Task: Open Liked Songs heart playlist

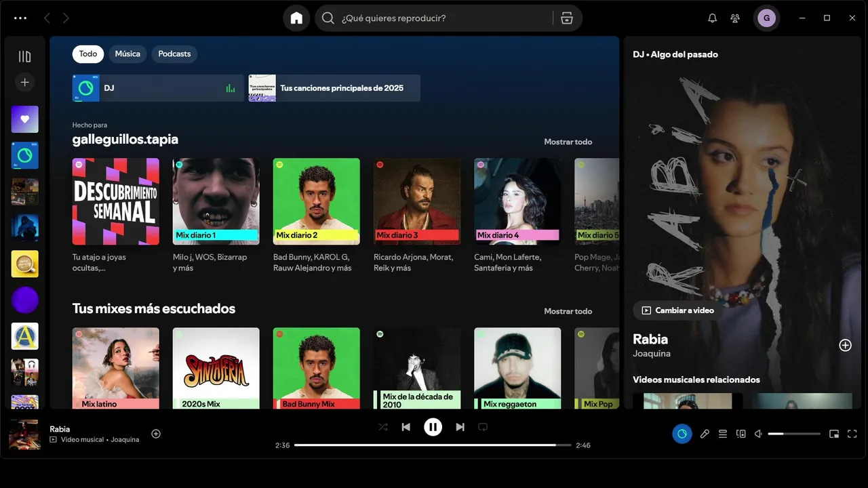Action: 25,119
